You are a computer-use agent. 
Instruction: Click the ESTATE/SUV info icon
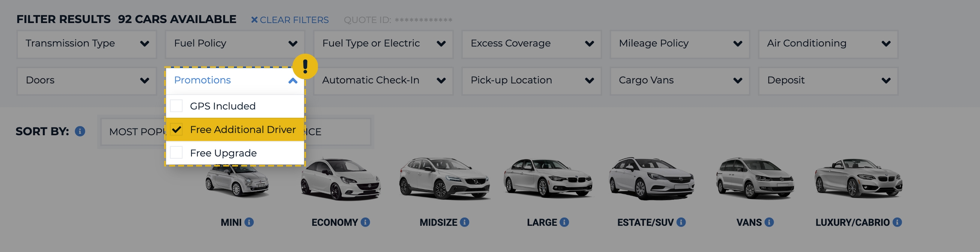tap(680, 222)
